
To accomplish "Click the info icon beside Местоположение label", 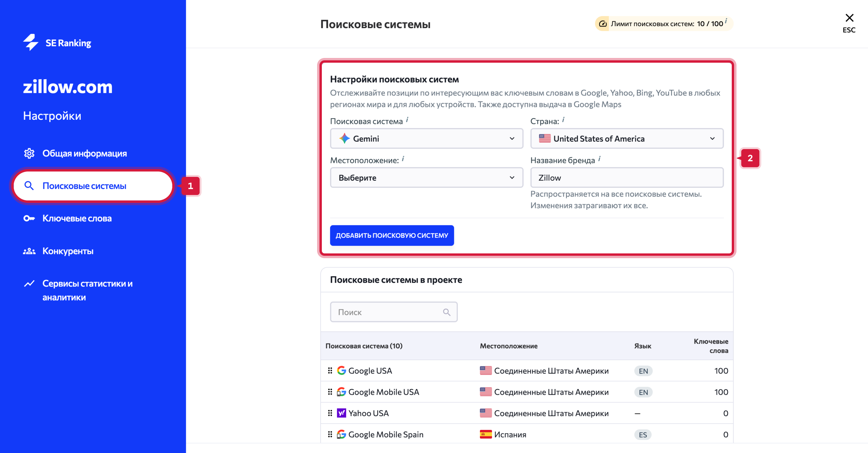I will click(x=403, y=159).
